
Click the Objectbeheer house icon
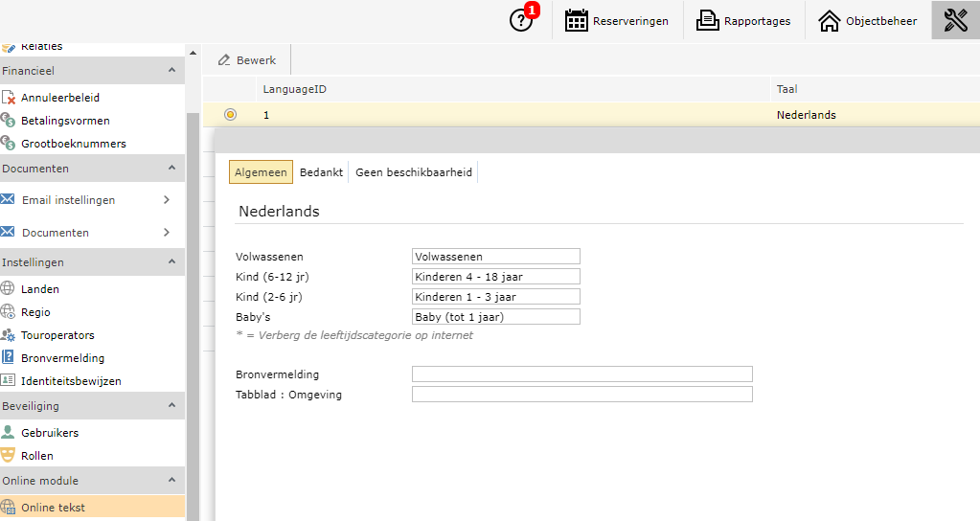point(830,21)
